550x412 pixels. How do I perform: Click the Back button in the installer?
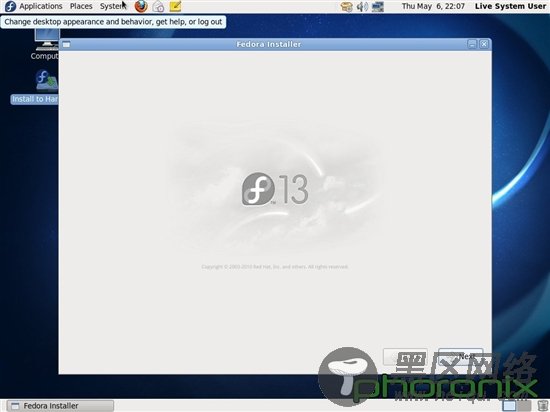coord(405,357)
